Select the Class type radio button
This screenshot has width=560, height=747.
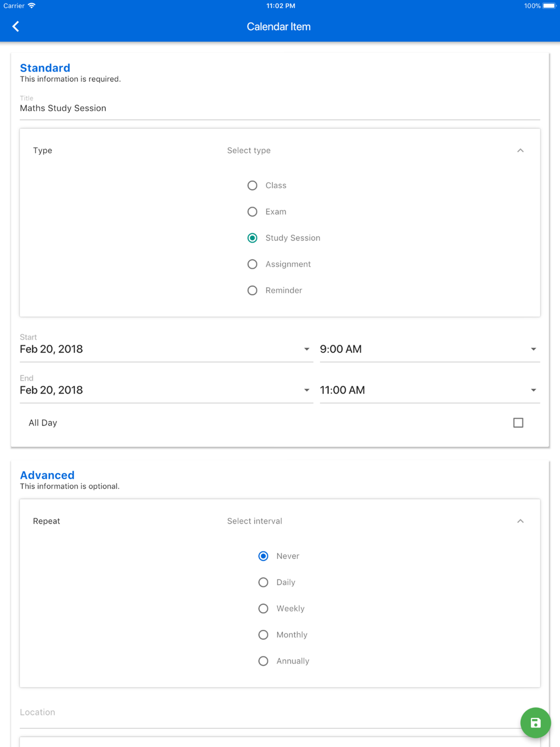(x=253, y=185)
